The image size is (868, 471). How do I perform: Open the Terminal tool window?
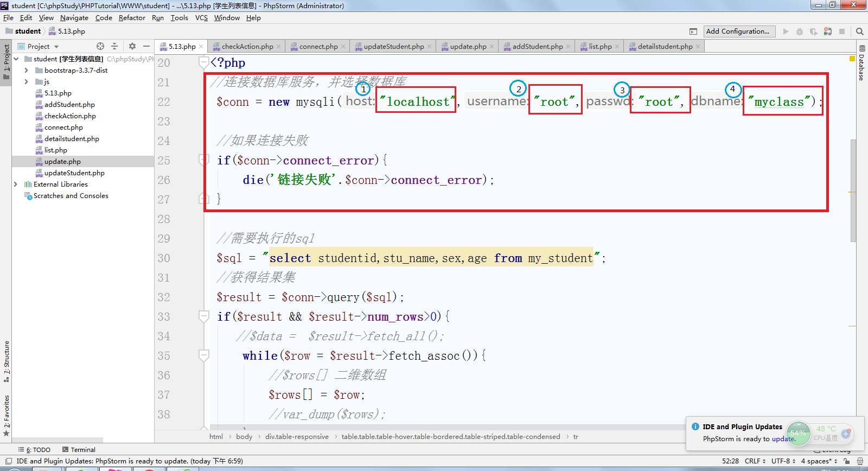79,449
